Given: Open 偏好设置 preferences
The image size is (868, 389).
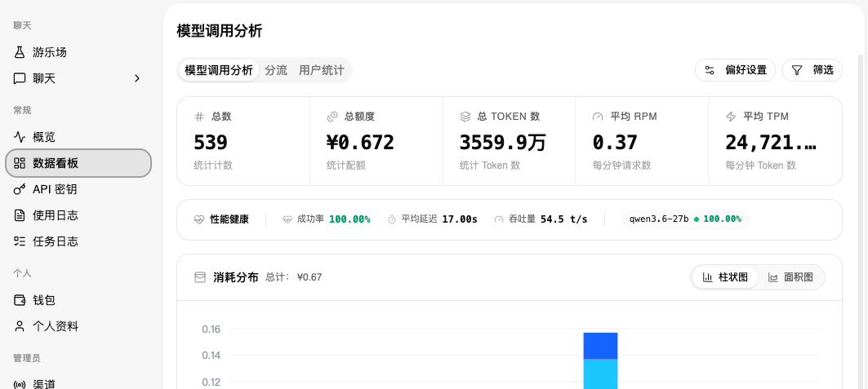Looking at the screenshot, I should (x=735, y=70).
